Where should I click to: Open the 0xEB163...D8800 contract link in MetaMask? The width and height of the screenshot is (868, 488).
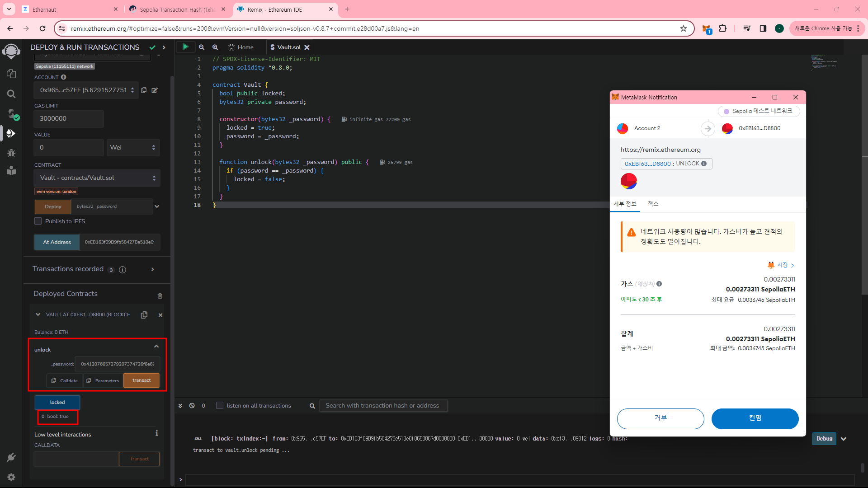click(x=647, y=164)
